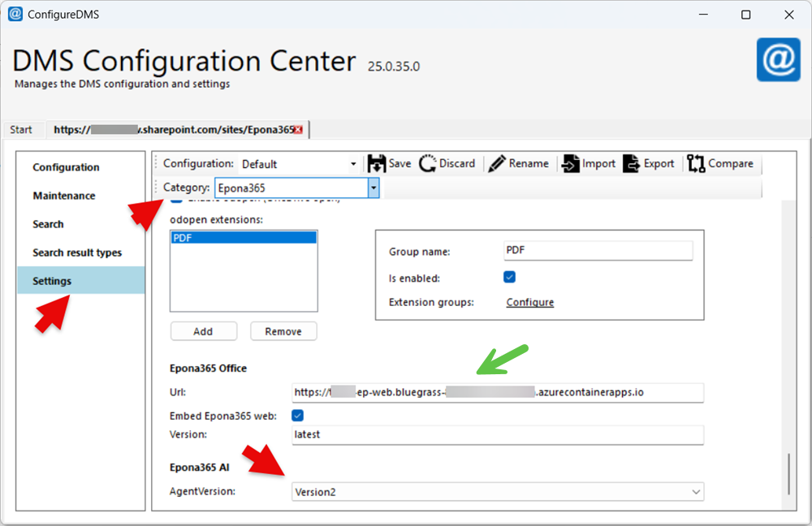This screenshot has height=526, width=812.
Task: Click the Group name field containing PDF
Action: [598, 251]
